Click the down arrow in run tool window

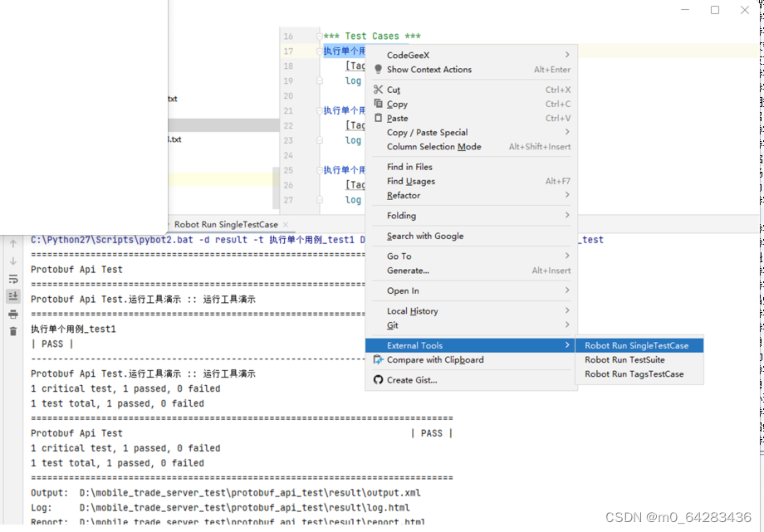pyautogui.click(x=13, y=259)
